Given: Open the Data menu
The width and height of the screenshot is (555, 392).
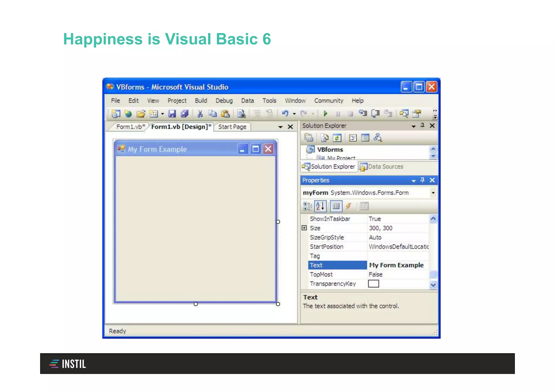Looking at the screenshot, I should (247, 101).
